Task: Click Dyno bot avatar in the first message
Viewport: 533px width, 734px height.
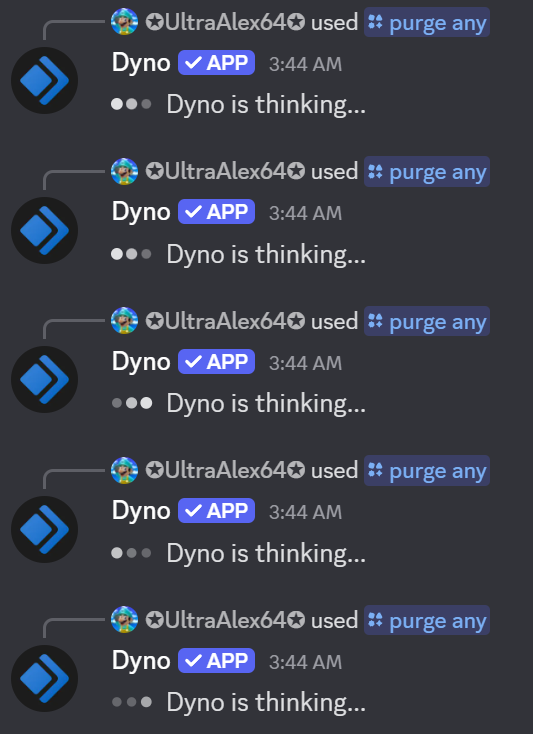Action: click(x=44, y=81)
